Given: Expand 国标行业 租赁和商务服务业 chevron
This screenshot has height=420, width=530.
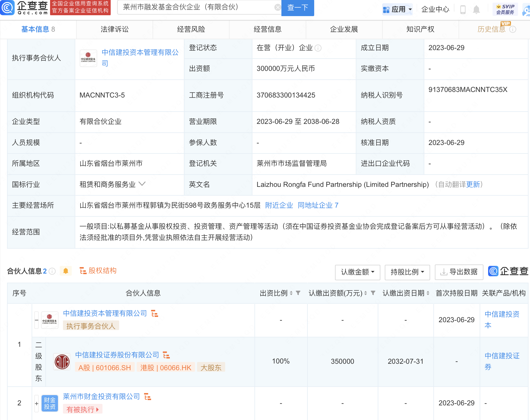Looking at the screenshot, I should click(x=142, y=184).
